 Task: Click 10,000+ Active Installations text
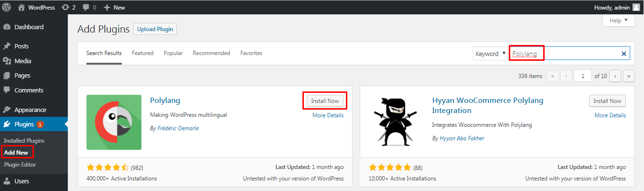coord(402,179)
